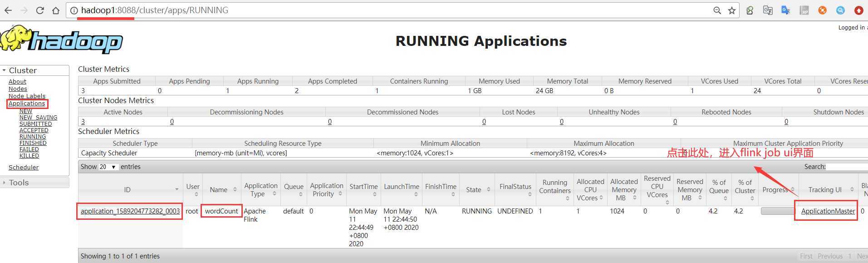Click the Active Nodes count 3 link
868x263 pixels.
pos(83,121)
